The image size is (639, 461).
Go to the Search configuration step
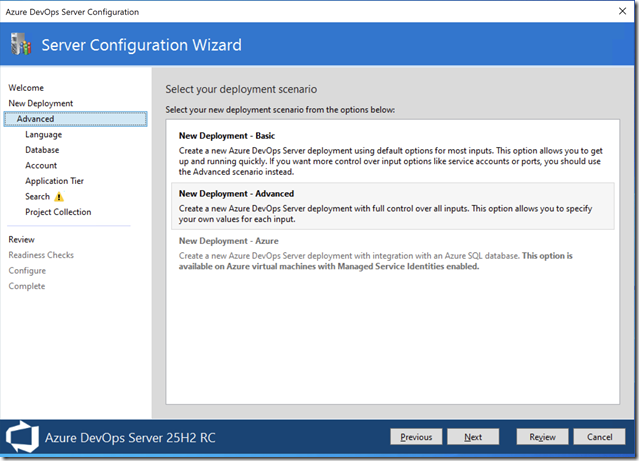pos(37,197)
